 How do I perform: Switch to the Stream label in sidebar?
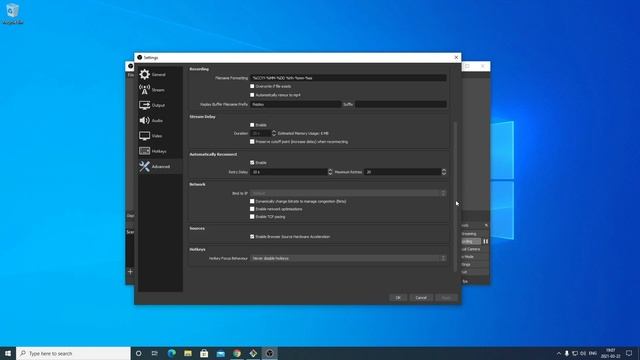click(158, 90)
